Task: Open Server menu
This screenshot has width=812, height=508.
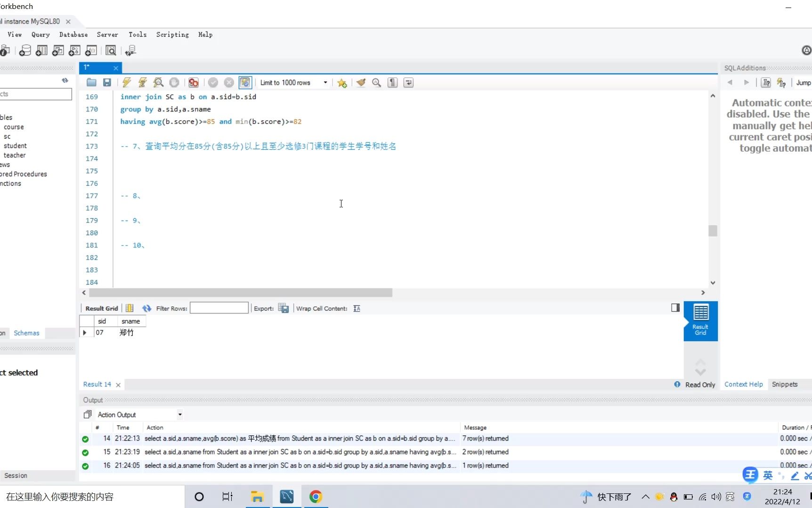Action: tap(107, 34)
